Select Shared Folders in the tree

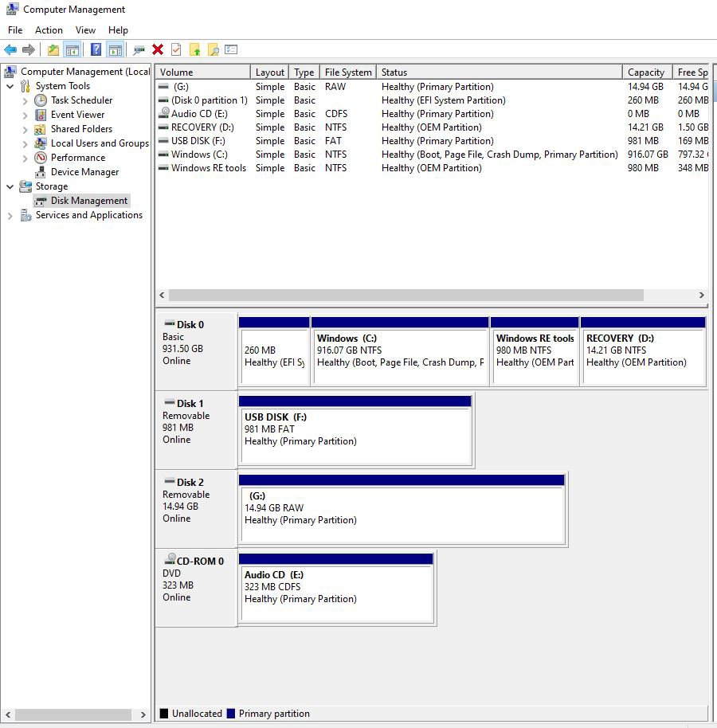click(81, 129)
